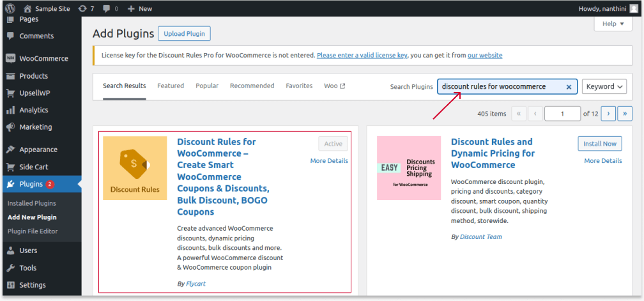Click the Settings sidebar icon
This screenshot has height=301, width=644.
coord(11,285)
